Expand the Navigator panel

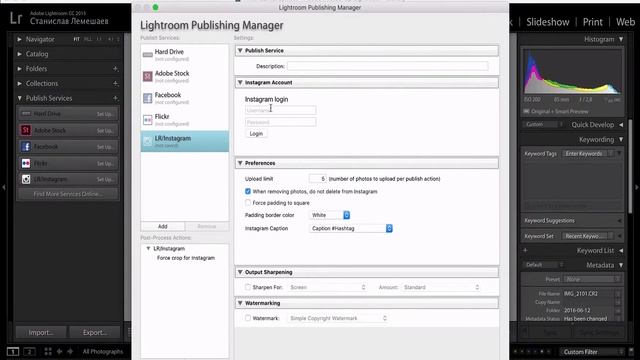[x=19, y=39]
